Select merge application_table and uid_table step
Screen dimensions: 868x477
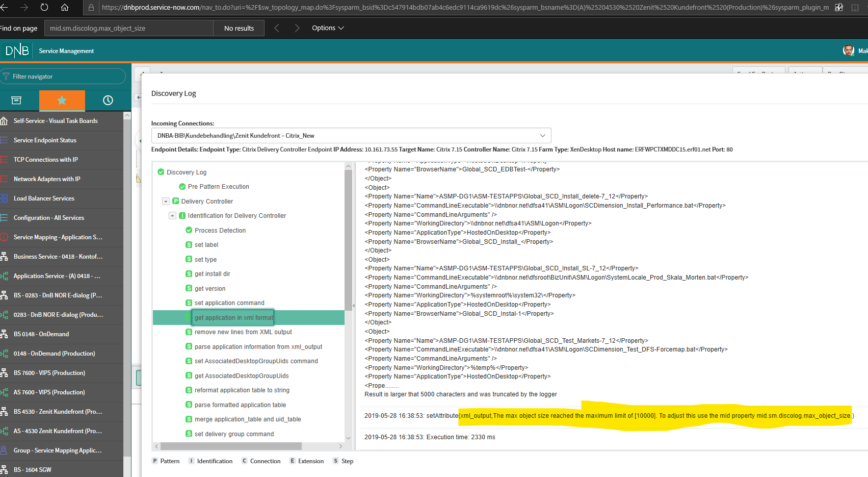(248, 419)
